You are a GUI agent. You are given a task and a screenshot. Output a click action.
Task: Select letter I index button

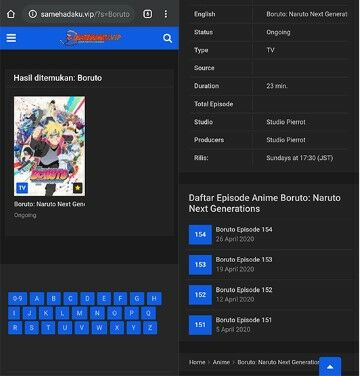point(14,313)
